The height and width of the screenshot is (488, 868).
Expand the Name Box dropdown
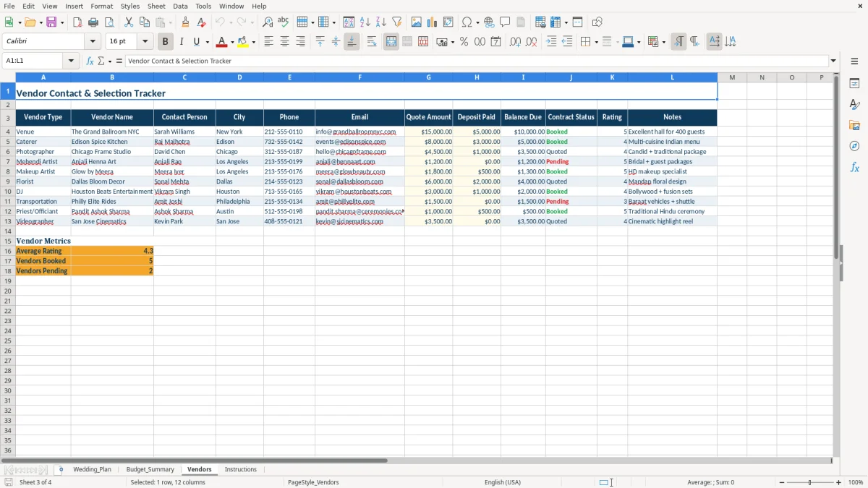72,61
